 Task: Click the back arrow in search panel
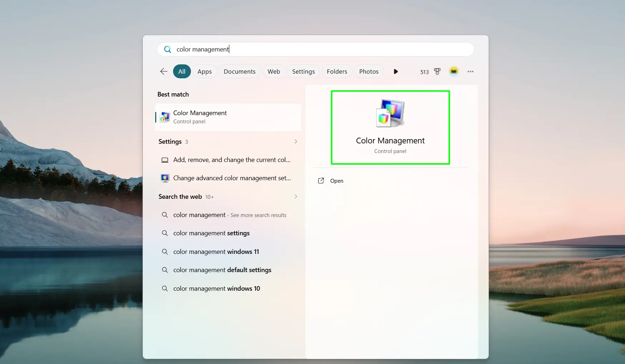[x=164, y=72]
